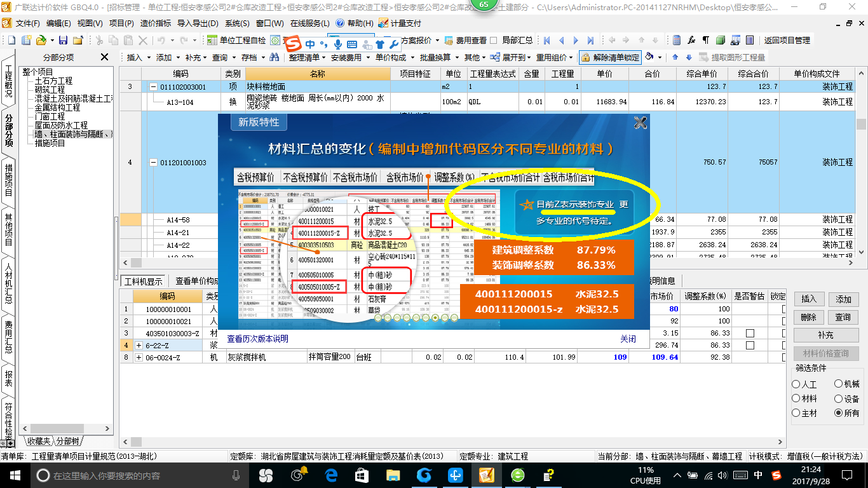Image resolution: width=868 pixels, height=488 pixels.
Task: Open the 插入 dropdown menu
Action: pyautogui.click(x=139, y=57)
